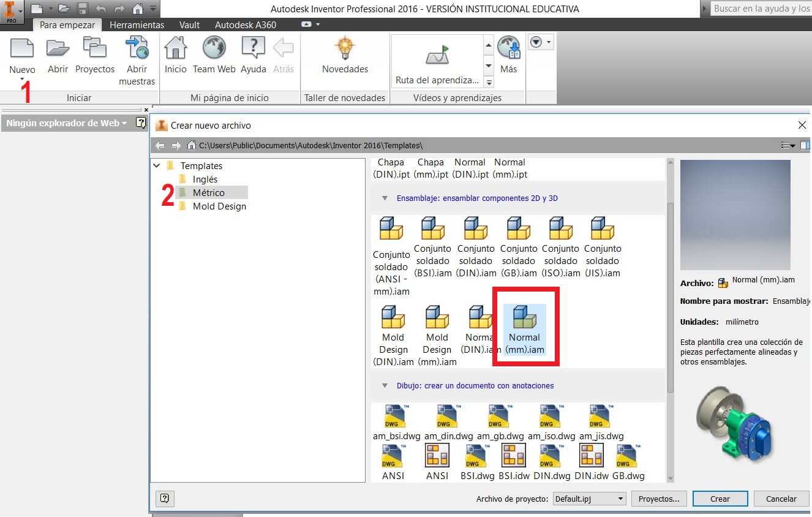The width and height of the screenshot is (812, 517).
Task: Click the Más learning resources button
Action: click(509, 56)
